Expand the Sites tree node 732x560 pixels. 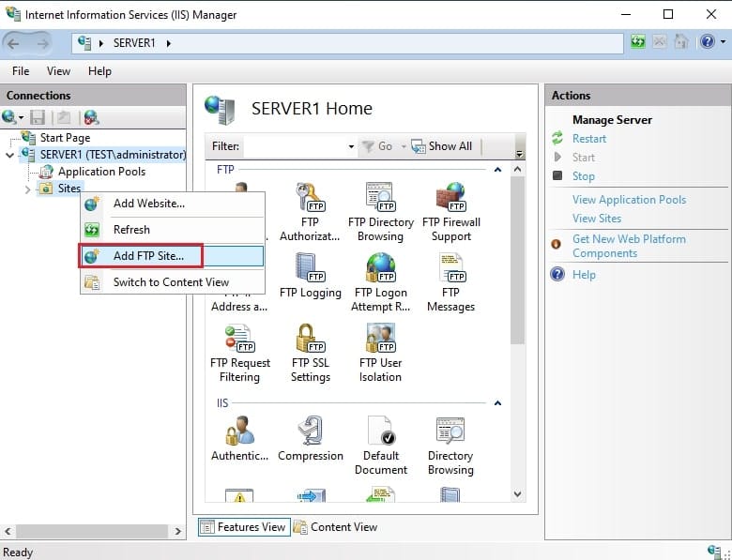tap(27, 189)
